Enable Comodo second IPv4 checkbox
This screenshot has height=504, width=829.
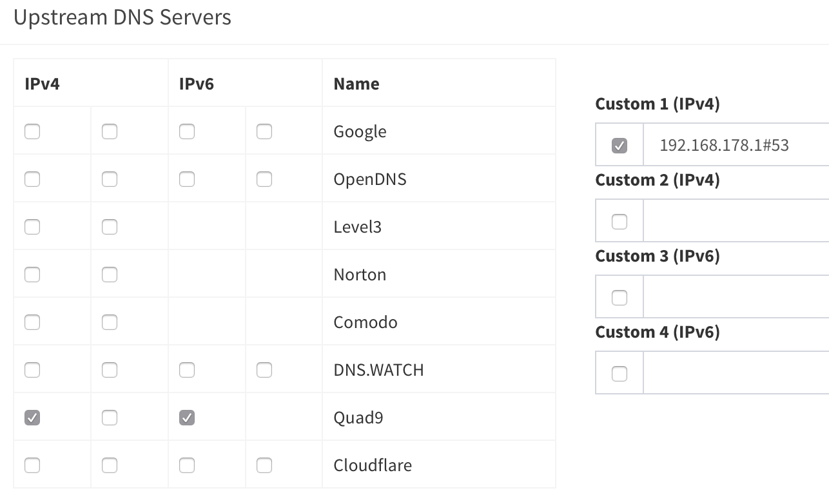coord(110,322)
